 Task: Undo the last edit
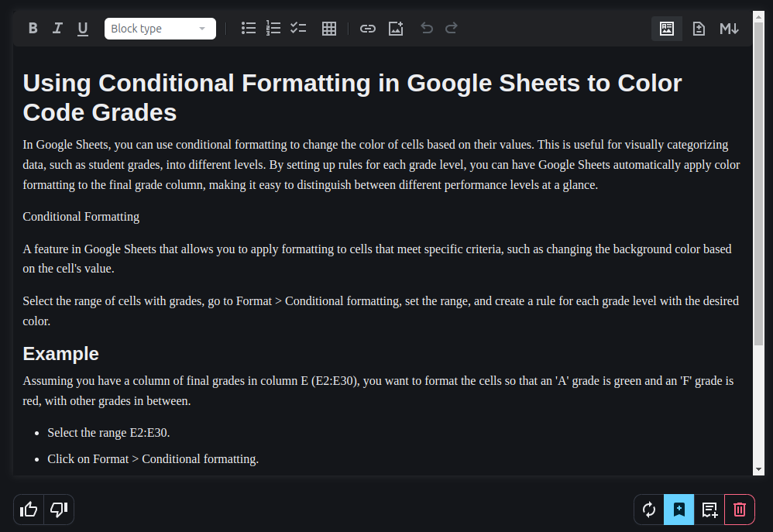427,28
